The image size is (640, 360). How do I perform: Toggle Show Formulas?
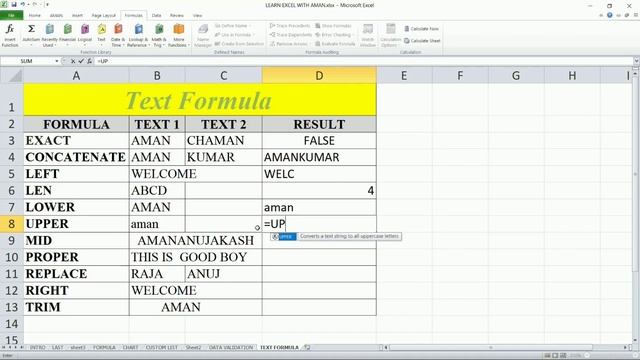coord(333,26)
